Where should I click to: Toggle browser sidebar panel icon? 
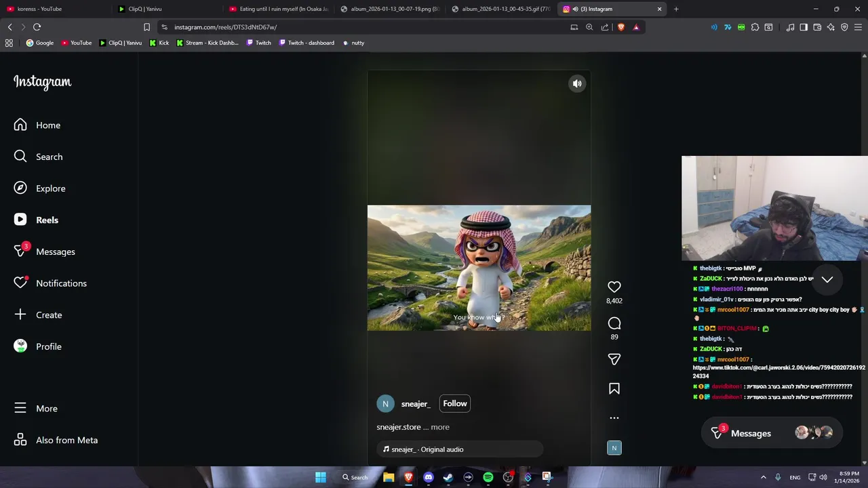pos(804,27)
